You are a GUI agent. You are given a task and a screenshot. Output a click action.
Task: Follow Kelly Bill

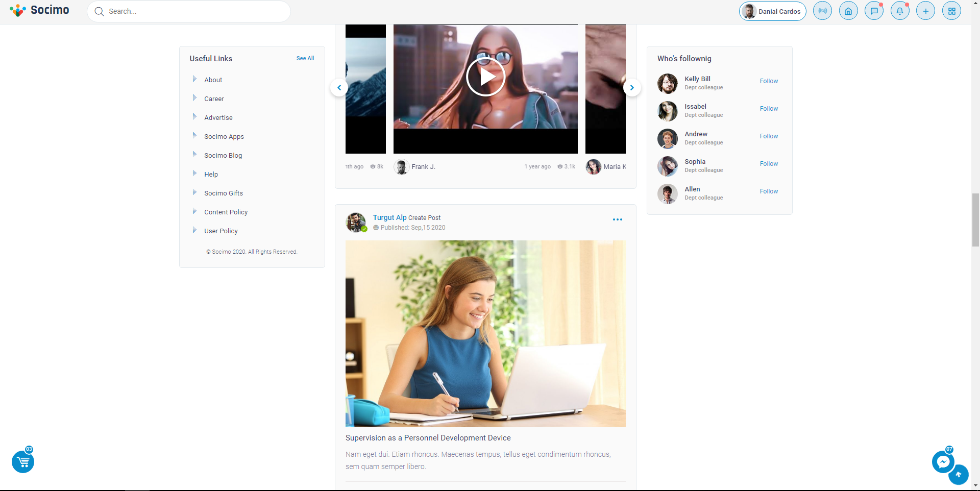tap(769, 81)
